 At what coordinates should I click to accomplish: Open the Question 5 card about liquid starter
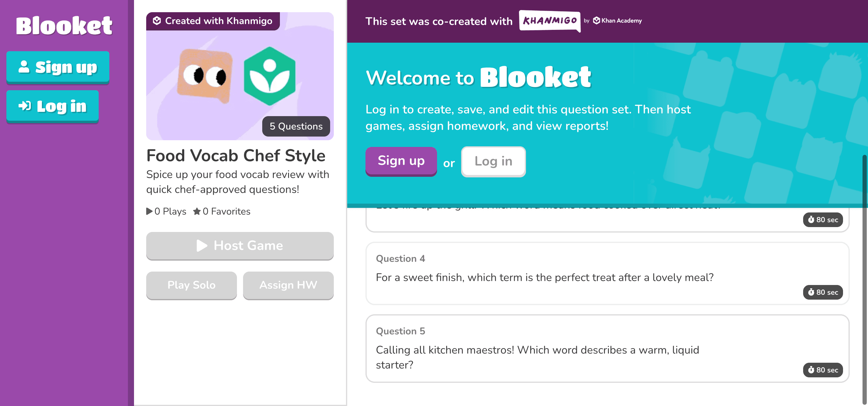click(x=607, y=348)
